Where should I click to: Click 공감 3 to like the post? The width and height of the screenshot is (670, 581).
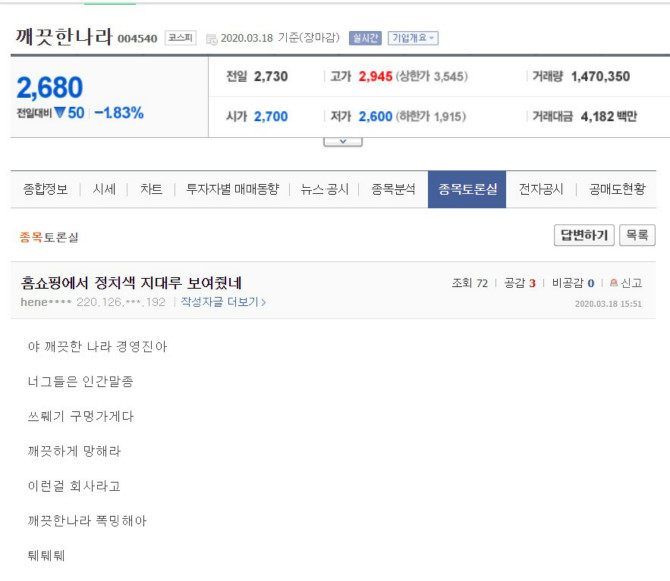click(520, 283)
